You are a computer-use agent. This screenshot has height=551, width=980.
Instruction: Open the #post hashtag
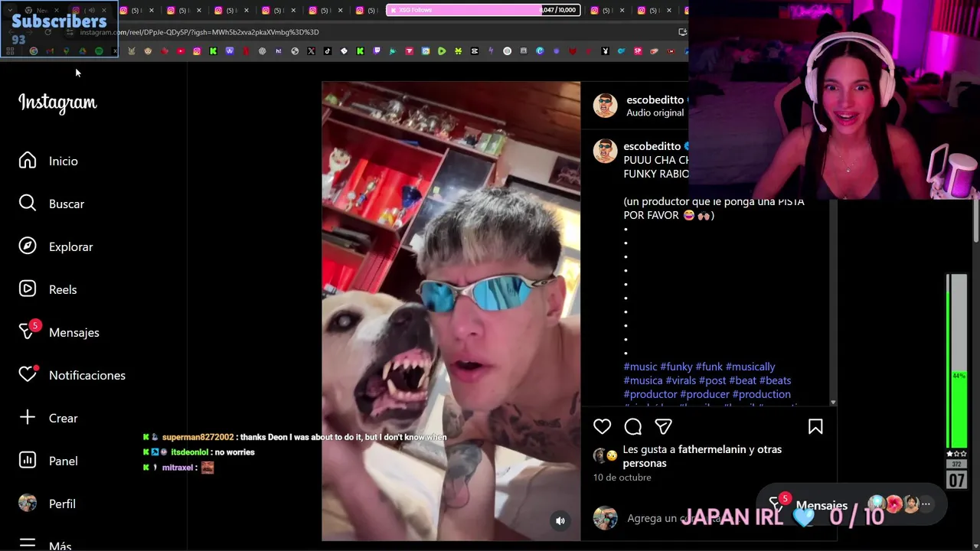712,380
